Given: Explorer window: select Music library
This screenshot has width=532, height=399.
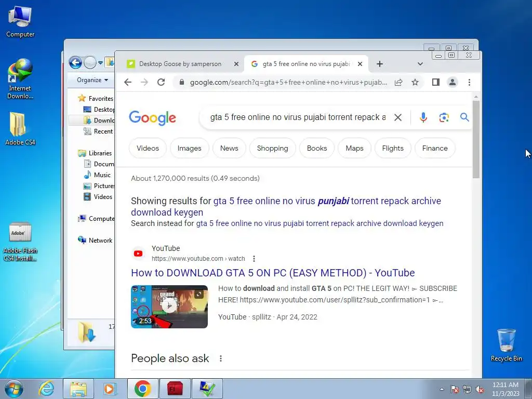Looking at the screenshot, I should pyautogui.click(x=97, y=175).
